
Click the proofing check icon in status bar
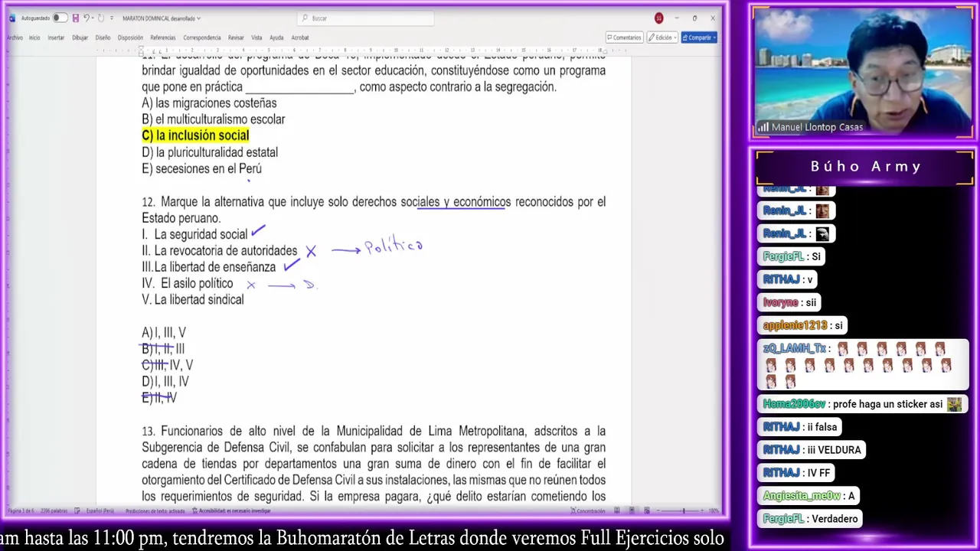77,510
